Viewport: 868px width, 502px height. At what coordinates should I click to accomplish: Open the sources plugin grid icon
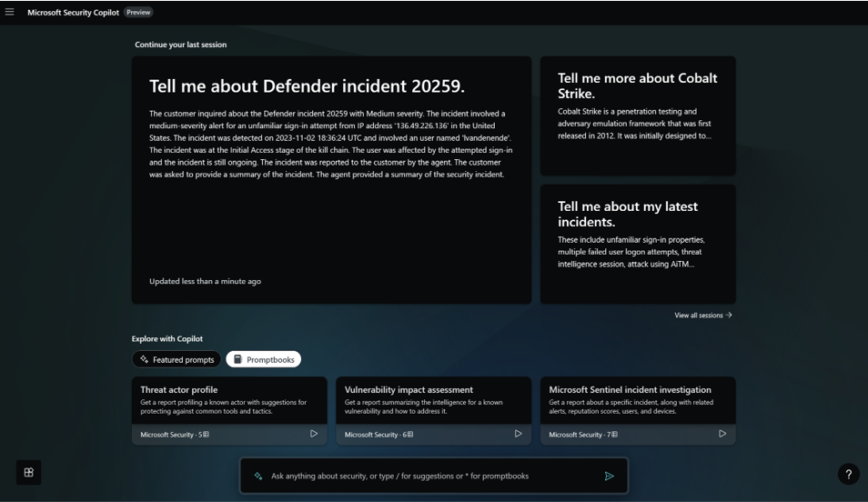[x=29, y=472]
